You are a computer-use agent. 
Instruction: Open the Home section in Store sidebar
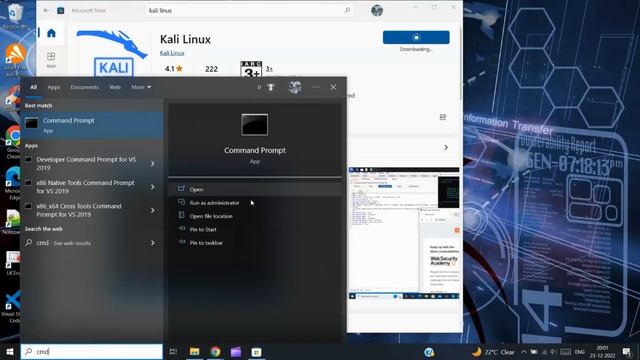(51, 33)
